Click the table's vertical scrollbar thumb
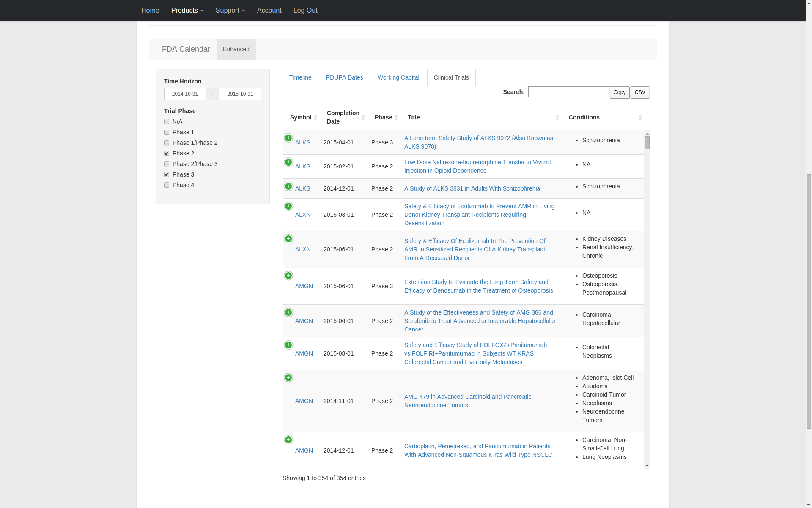 (x=647, y=143)
